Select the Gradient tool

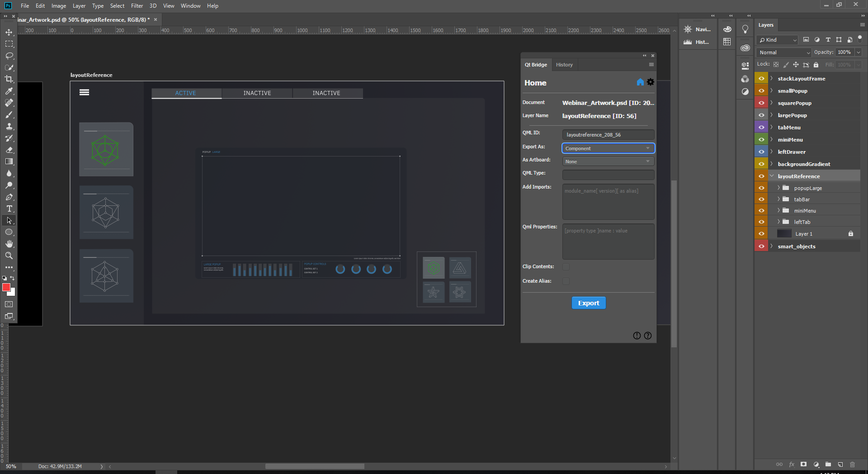(9, 161)
